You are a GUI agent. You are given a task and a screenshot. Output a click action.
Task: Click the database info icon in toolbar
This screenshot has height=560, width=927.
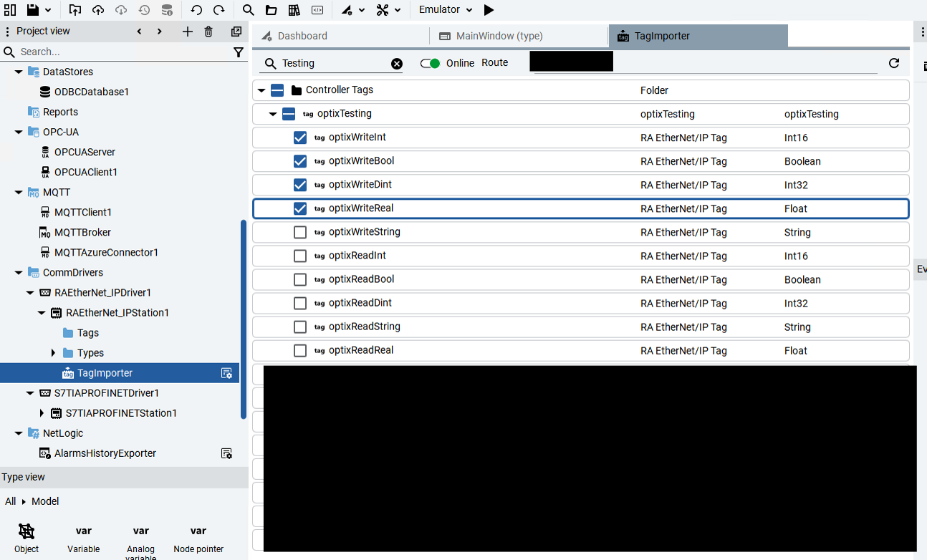(x=167, y=10)
